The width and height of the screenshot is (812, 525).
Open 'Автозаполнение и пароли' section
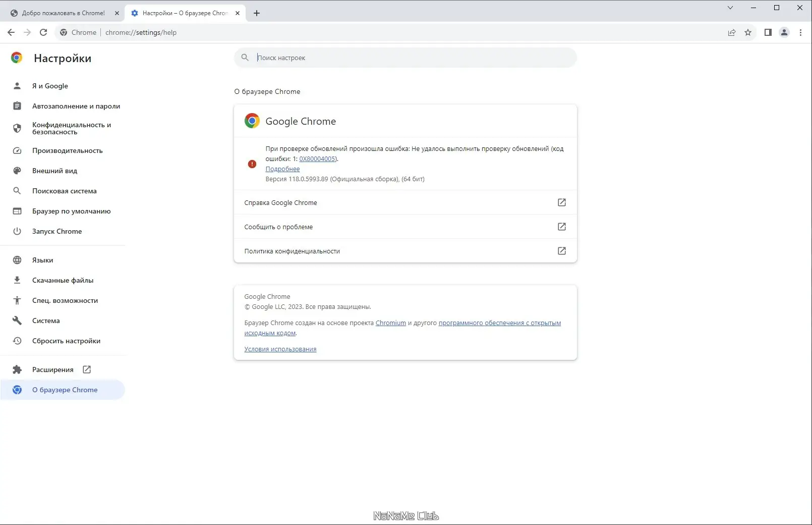(x=63, y=106)
